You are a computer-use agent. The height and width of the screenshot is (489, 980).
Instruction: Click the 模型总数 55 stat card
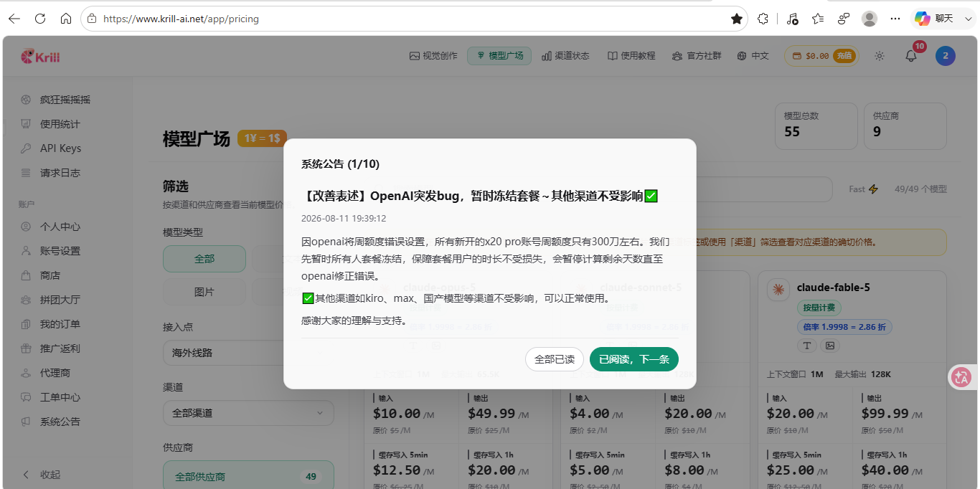click(x=816, y=126)
